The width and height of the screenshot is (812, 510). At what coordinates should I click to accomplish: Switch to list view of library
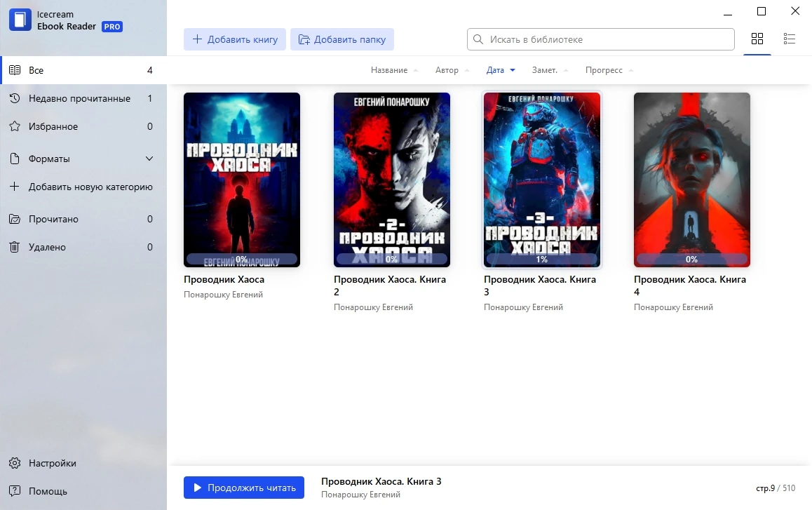[x=790, y=39]
